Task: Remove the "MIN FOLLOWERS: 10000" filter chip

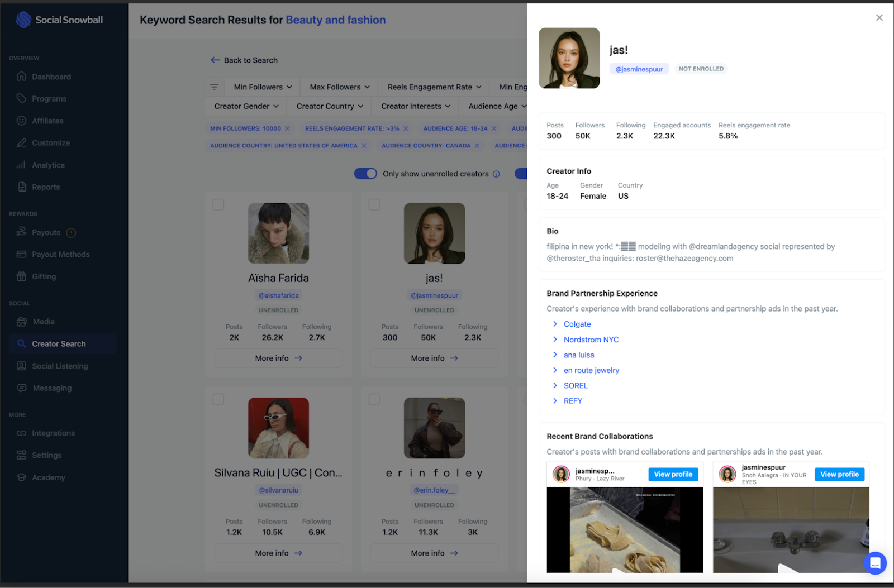Action: click(287, 128)
